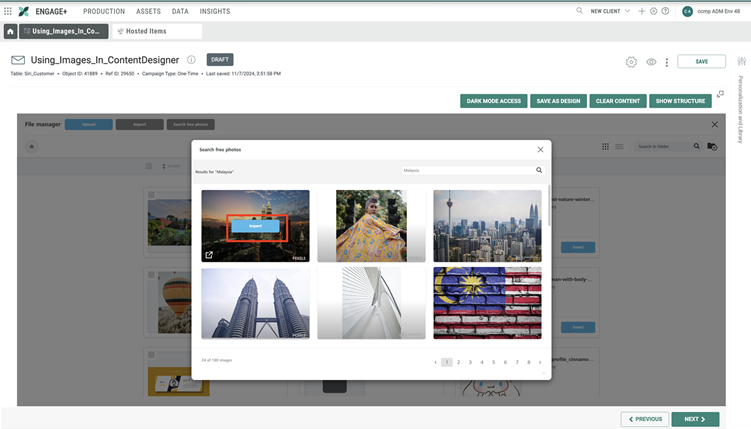Click the magnifier icon in photo search

(x=539, y=170)
